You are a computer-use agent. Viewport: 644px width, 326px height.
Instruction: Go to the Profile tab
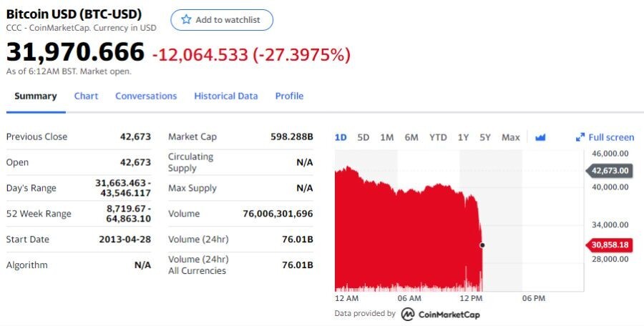pos(289,96)
